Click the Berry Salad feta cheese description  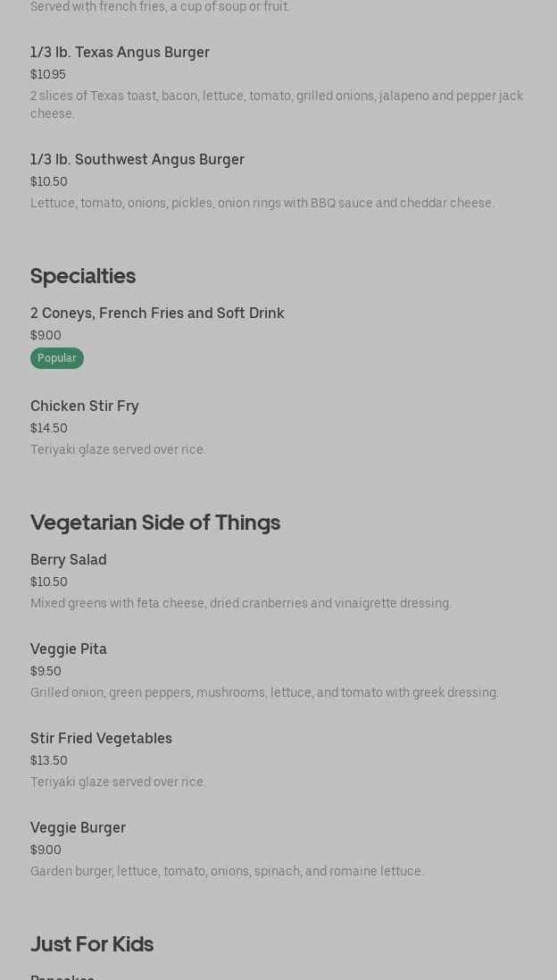pyautogui.click(x=241, y=604)
